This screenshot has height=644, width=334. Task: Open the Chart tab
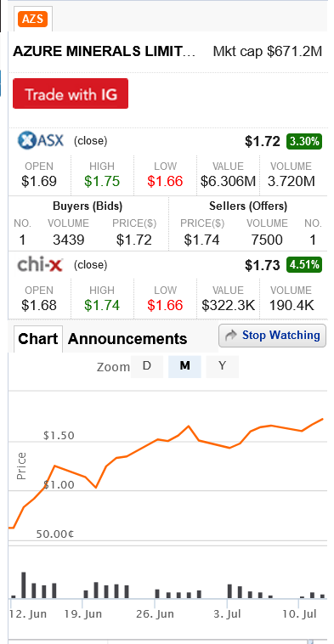[x=37, y=339]
